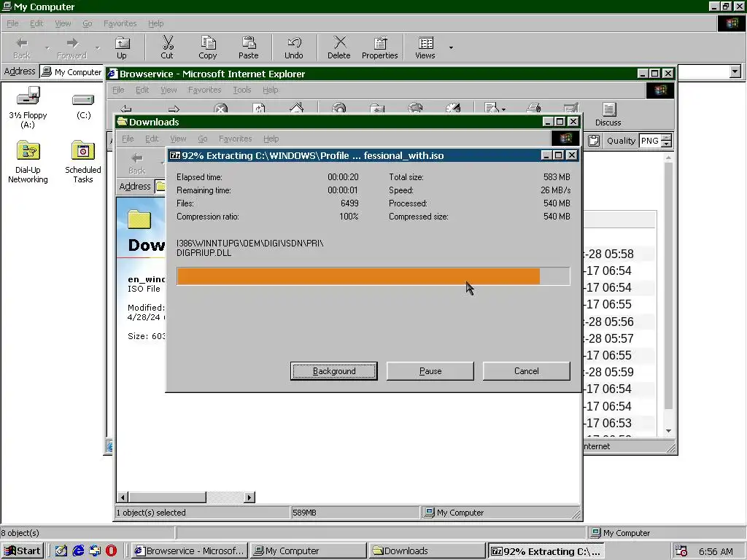
Task: Open Edit menu in Downloads window
Action: [x=152, y=139]
